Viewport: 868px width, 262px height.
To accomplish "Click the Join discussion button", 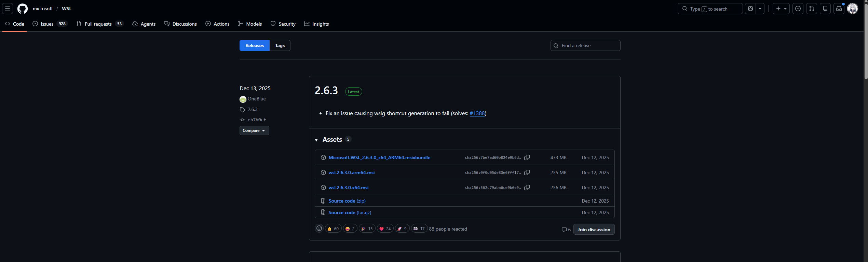I will point(594,229).
